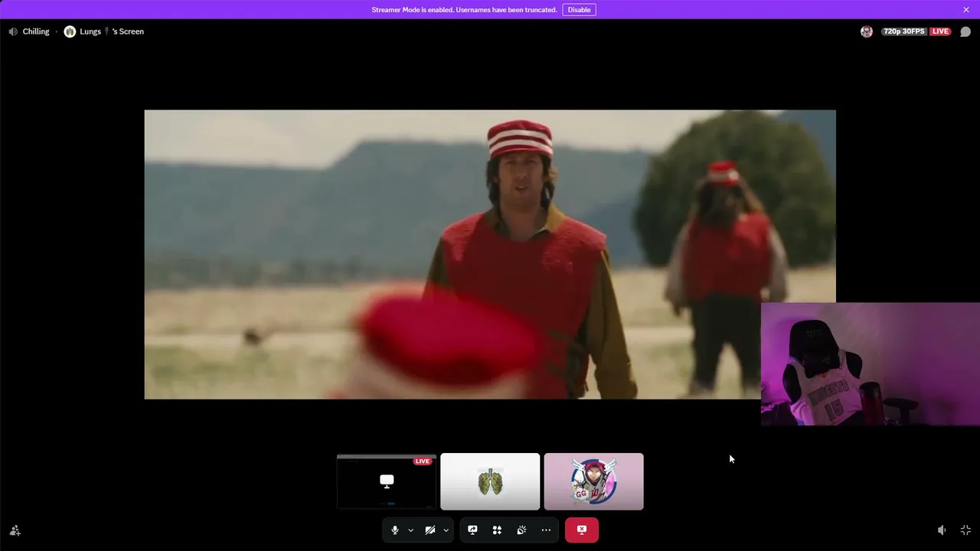Click the Lungs avatar in the header
This screenshot has height=551, width=980.
(70, 31)
